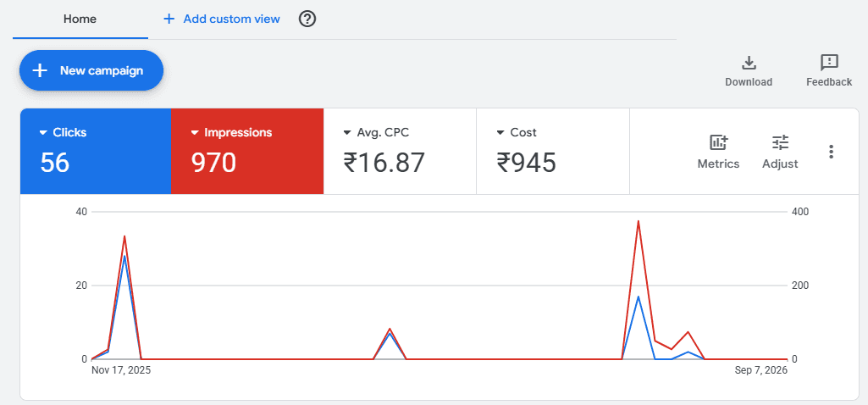This screenshot has height=405, width=868.
Task: Click the Sep 7, 2026 date label
Action: (x=761, y=370)
